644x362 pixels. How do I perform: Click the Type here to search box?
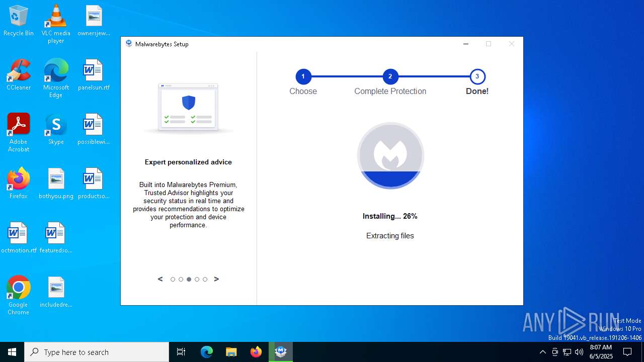(x=97, y=352)
